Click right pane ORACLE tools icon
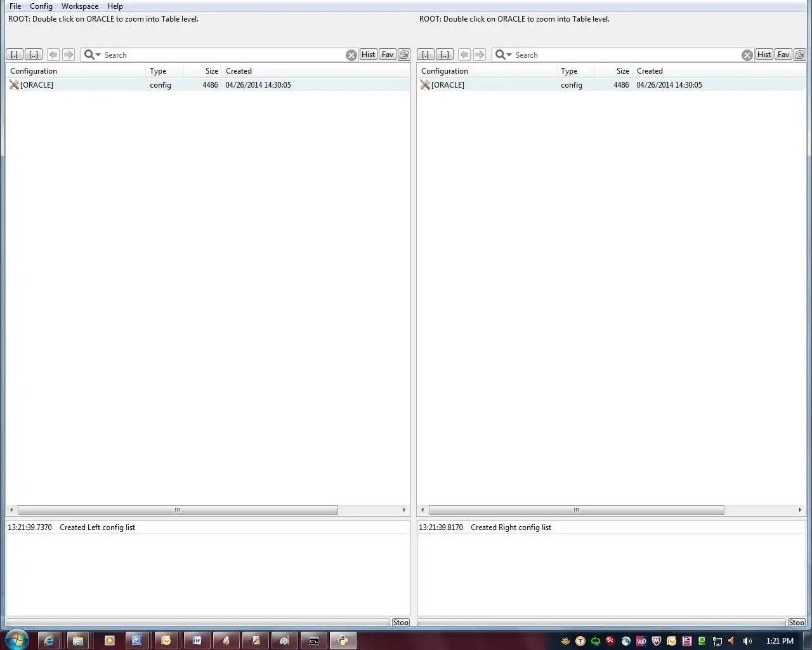The image size is (812, 650). tap(425, 84)
